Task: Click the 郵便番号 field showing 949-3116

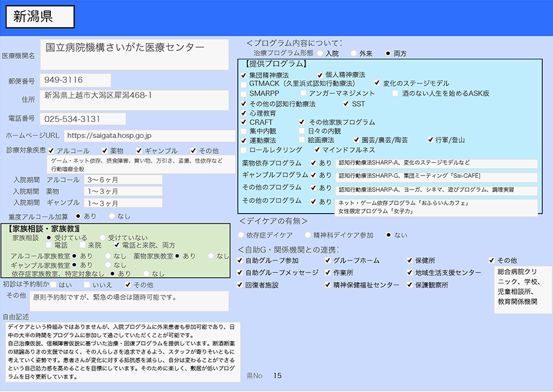Action: (x=75, y=80)
